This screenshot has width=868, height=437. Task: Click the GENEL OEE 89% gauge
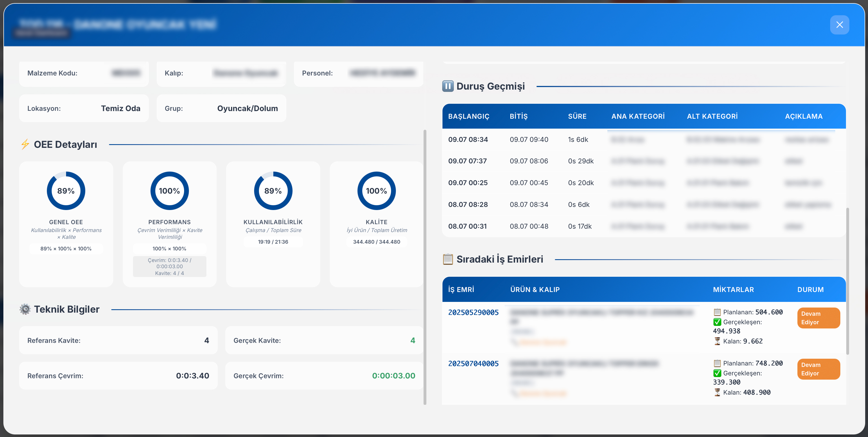(66, 191)
